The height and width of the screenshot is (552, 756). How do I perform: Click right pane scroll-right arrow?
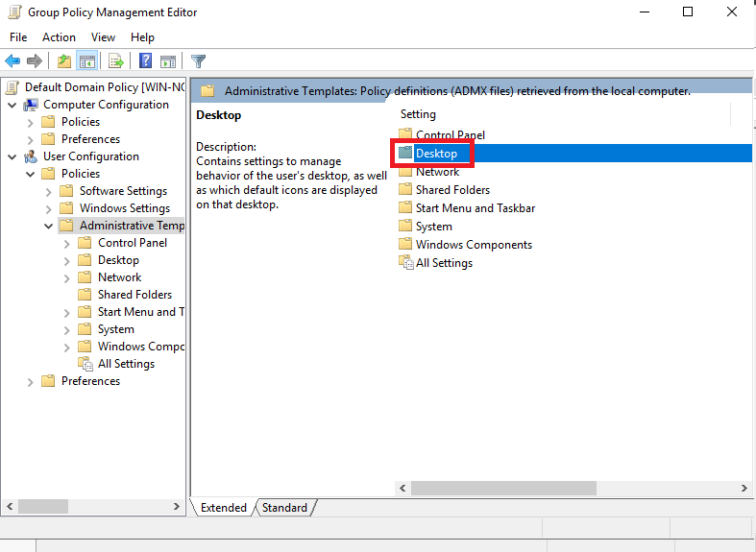pyautogui.click(x=744, y=488)
